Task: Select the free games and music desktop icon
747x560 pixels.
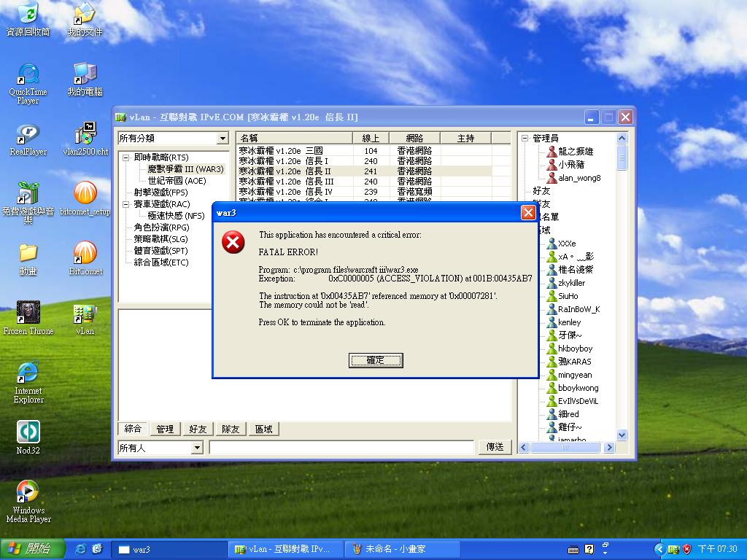Action: point(28,203)
